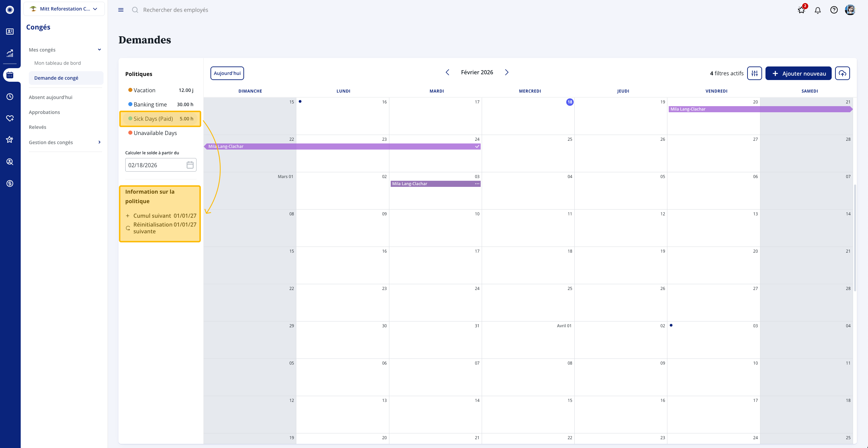Screen dimensions: 868x448
Task: Open the dollar payroll sidebar icon
Action: pos(10,183)
